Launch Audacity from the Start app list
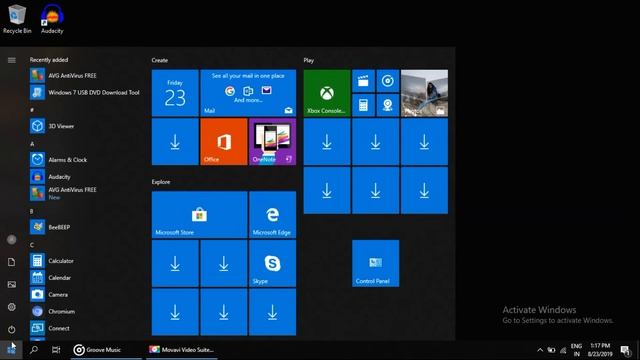The height and width of the screenshot is (360, 640). click(x=84, y=176)
